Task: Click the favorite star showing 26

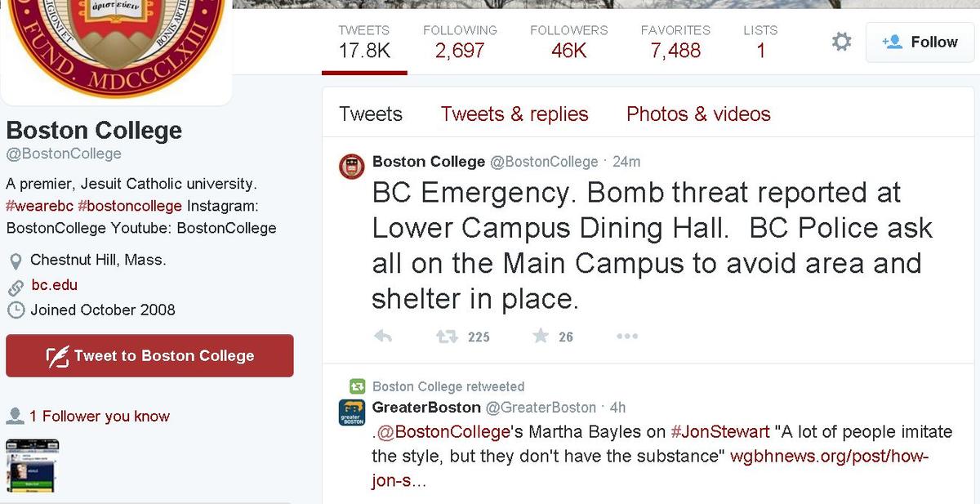Action: [540, 336]
